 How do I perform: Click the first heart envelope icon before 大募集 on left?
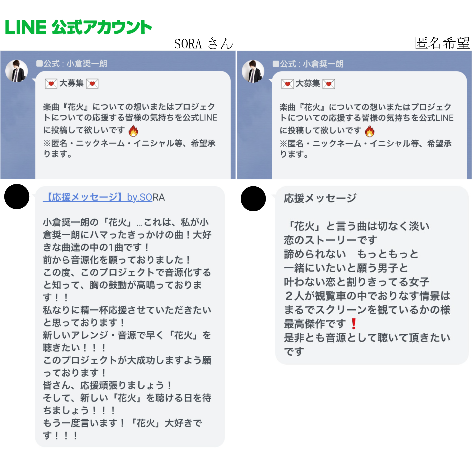[51, 84]
